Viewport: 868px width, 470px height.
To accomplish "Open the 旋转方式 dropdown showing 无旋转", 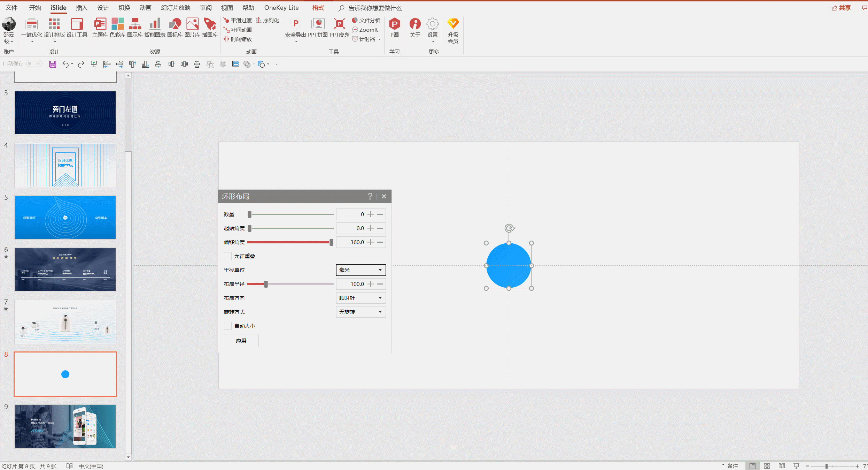I will click(361, 312).
